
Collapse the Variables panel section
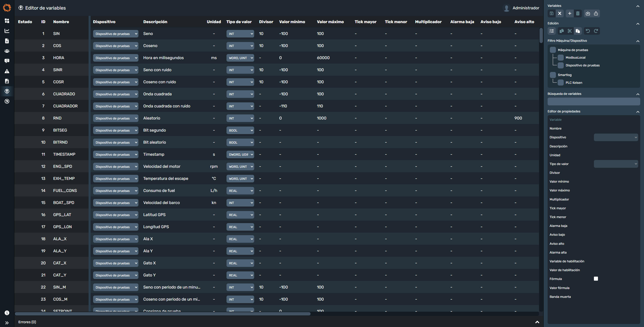638,6
